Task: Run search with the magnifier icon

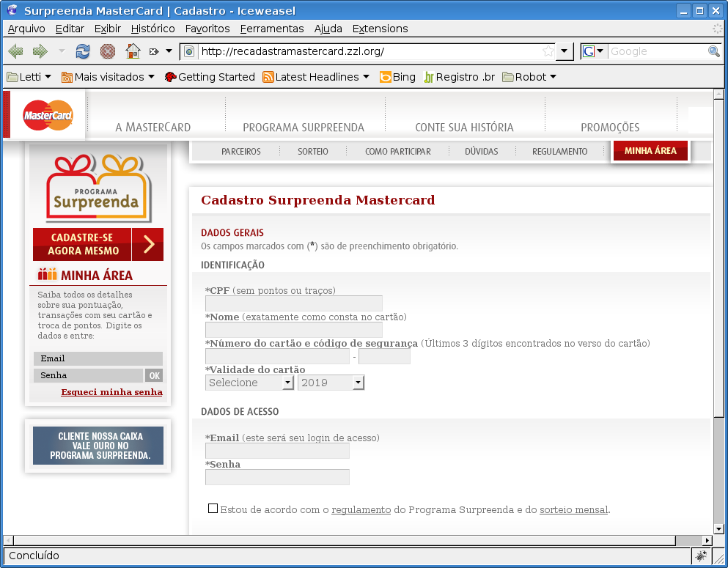Action: [x=714, y=51]
